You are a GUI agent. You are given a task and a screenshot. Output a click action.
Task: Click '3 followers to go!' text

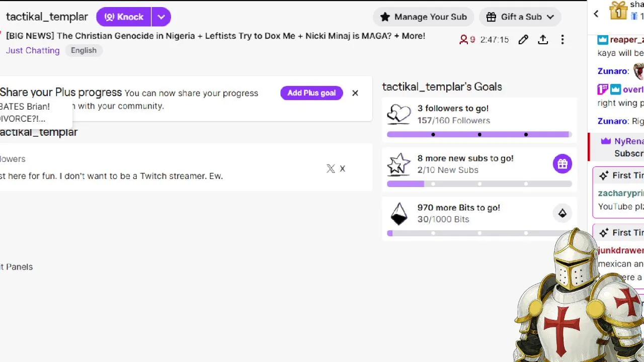[453, 108]
